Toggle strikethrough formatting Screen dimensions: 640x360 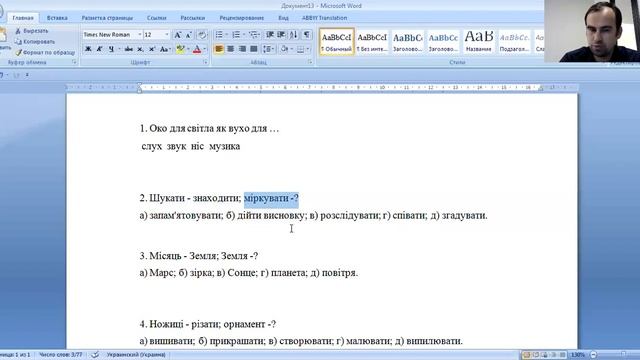(x=129, y=49)
